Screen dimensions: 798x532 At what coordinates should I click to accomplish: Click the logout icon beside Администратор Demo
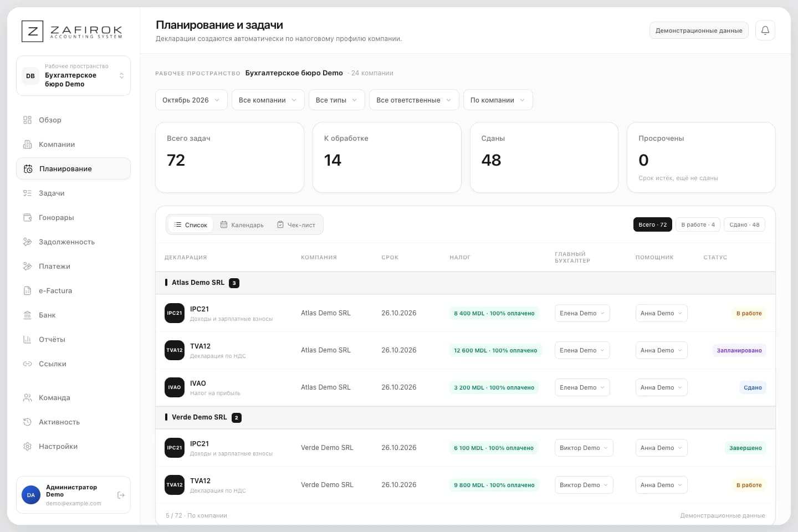pos(121,495)
